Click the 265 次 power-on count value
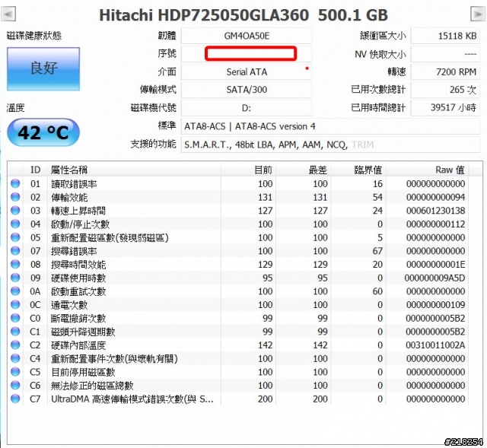The image size is (487, 448). (x=445, y=90)
